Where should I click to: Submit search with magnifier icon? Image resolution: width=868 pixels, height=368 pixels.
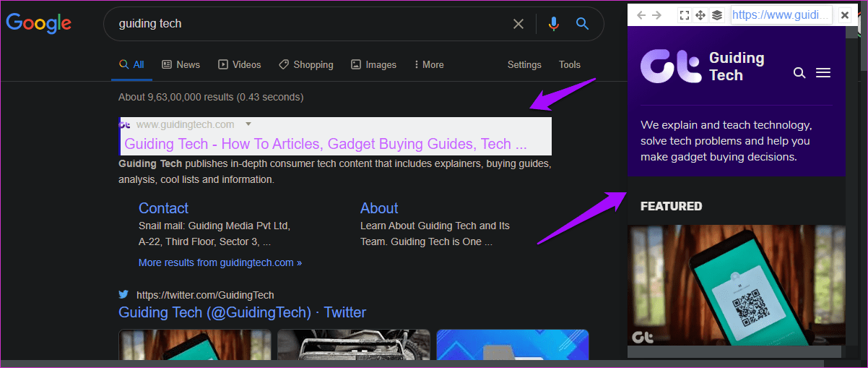583,24
